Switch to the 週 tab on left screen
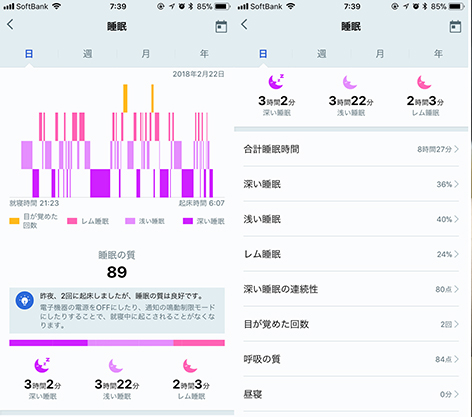Image resolution: width=472 pixels, height=417 pixels. (x=87, y=54)
